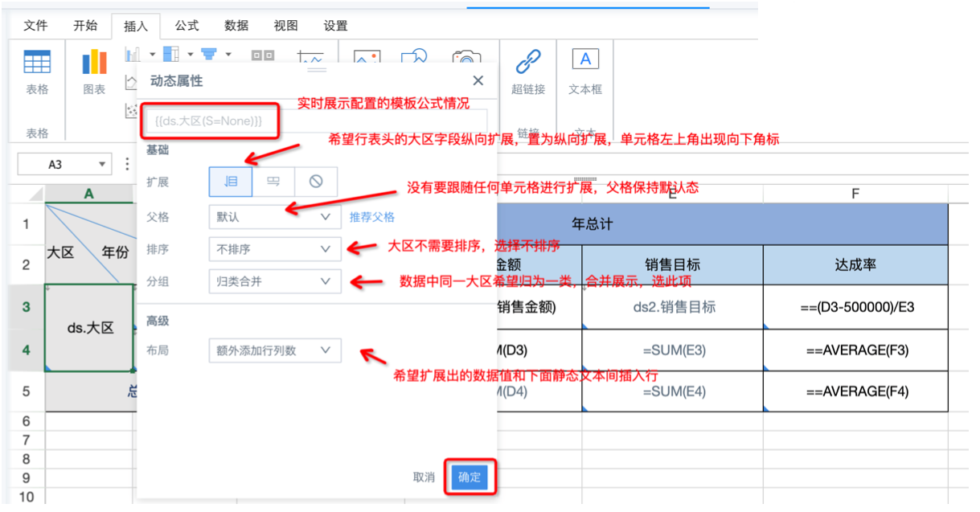This screenshot has width=980, height=512.
Task: Expand the 分组 dropdown showing 归类合并
Action: [274, 281]
